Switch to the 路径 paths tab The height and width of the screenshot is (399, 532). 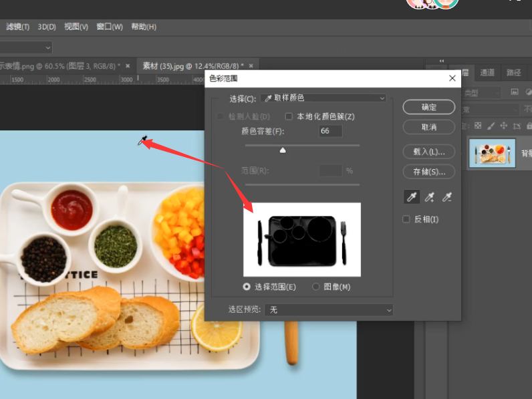coord(514,72)
